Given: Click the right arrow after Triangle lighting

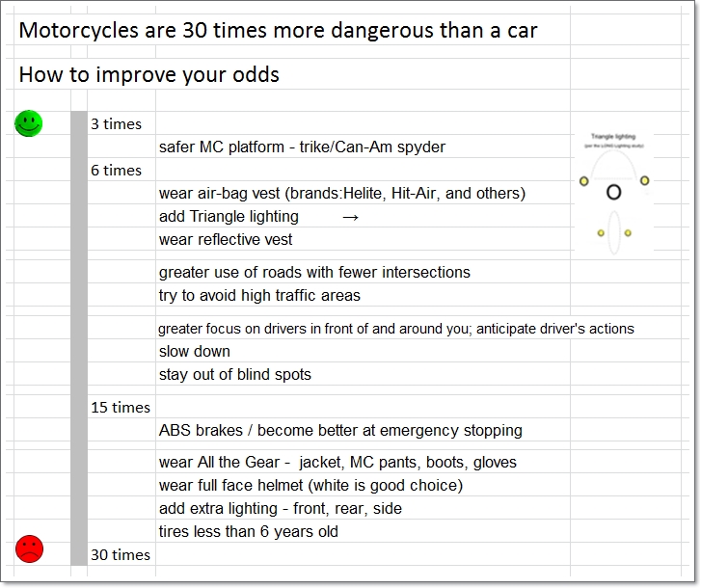Looking at the screenshot, I should [x=350, y=217].
